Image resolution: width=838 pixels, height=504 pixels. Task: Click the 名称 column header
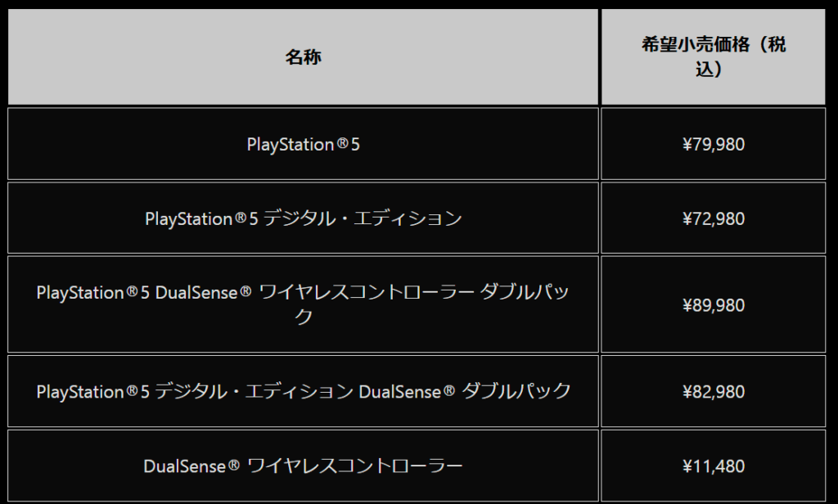pos(303,56)
